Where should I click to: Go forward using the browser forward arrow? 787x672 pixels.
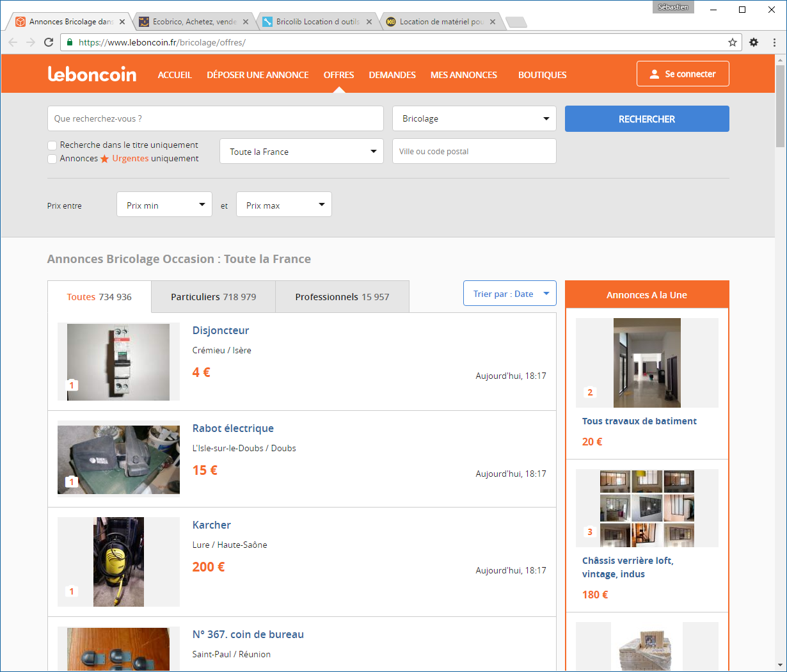pyautogui.click(x=31, y=42)
